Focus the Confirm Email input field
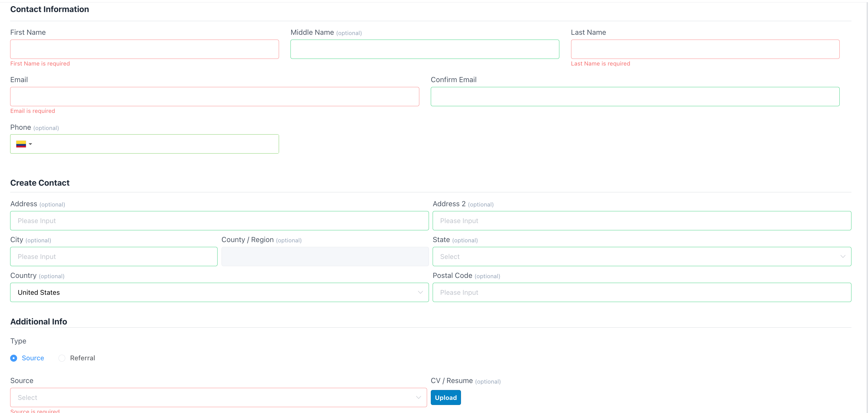This screenshot has width=868, height=413. click(635, 97)
